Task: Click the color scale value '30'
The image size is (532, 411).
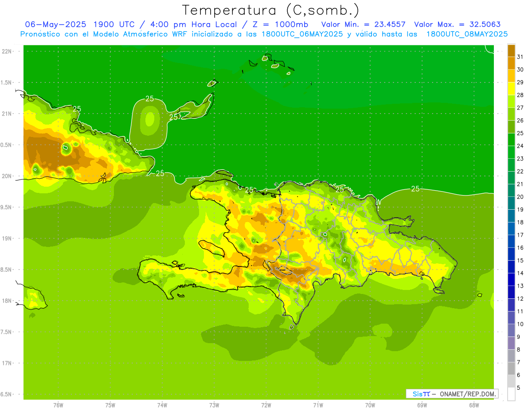Action: [520, 70]
